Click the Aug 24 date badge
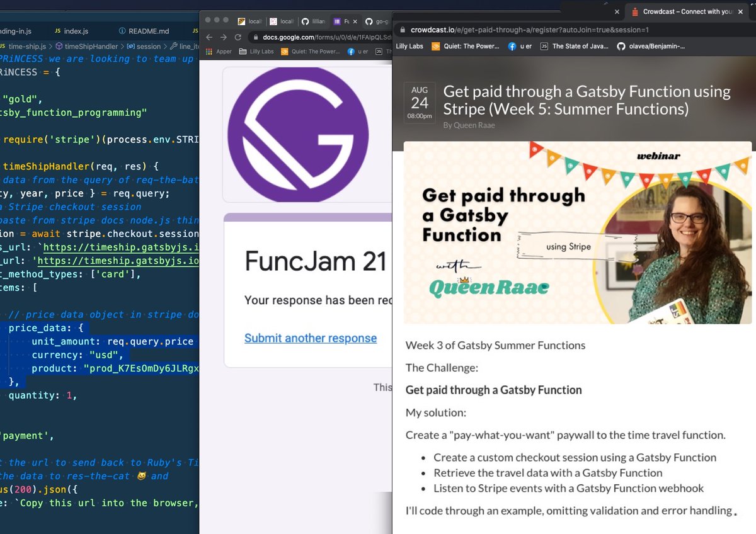This screenshot has width=756, height=534. [420, 102]
